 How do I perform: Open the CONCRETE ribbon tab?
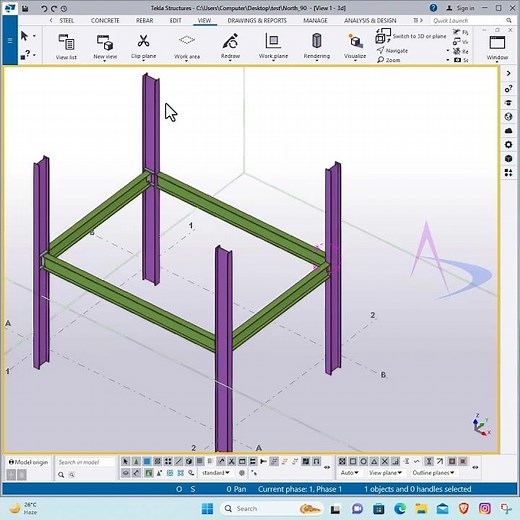point(105,21)
